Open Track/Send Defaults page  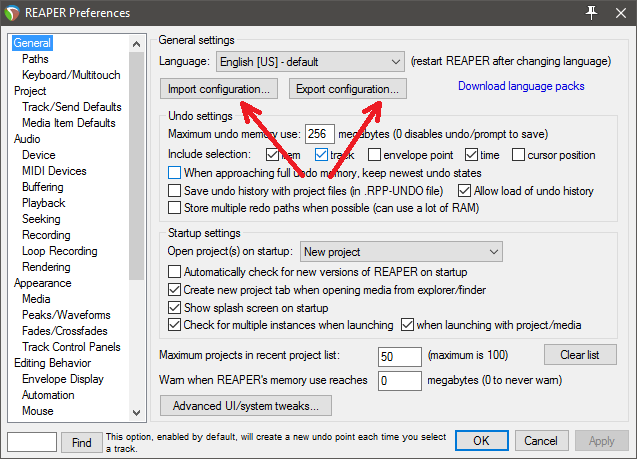(x=72, y=107)
